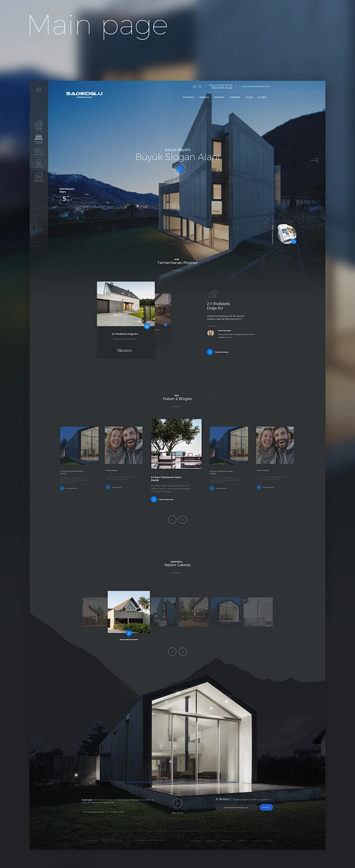The width and height of the screenshot is (355, 868).
Task: Open the catalog brochure icon on hero
Action: coord(285,233)
